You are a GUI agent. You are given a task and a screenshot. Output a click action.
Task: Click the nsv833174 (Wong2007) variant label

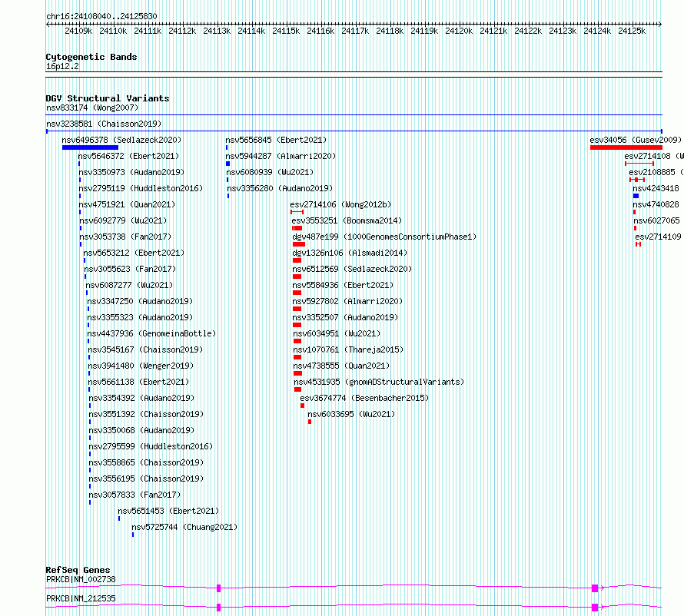point(92,108)
